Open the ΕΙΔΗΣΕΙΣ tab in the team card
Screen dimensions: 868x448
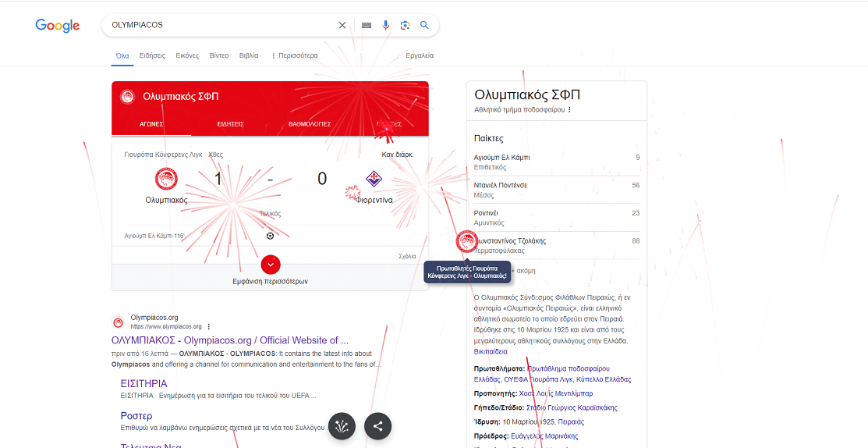[230, 124]
